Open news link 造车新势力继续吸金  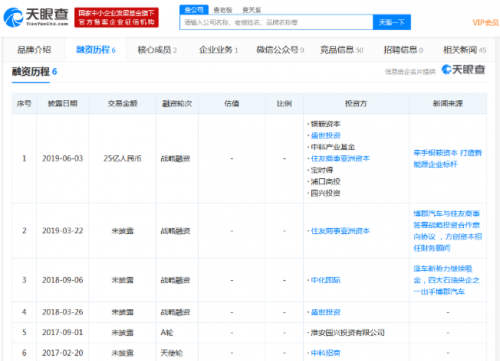click(x=447, y=280)
